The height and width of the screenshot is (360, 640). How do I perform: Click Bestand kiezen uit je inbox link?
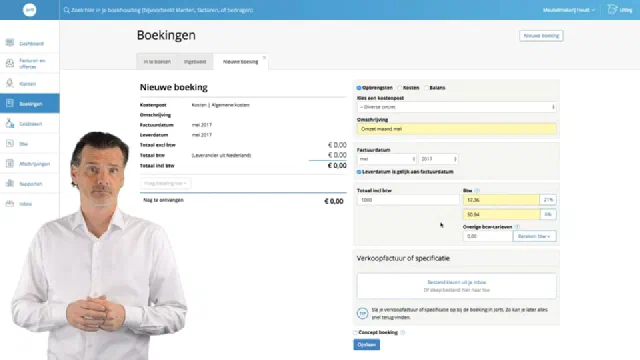pyautogui.click(x=456, y=282)
